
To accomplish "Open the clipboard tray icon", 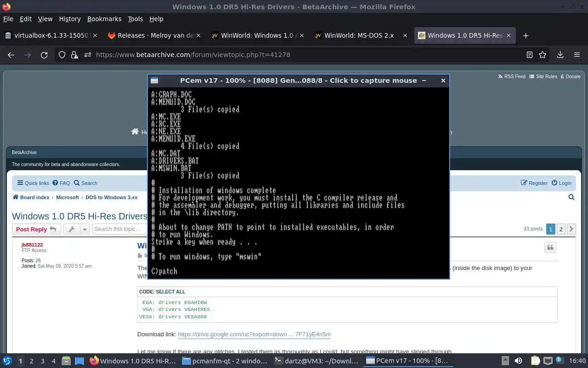I will (x=536, y=361).
